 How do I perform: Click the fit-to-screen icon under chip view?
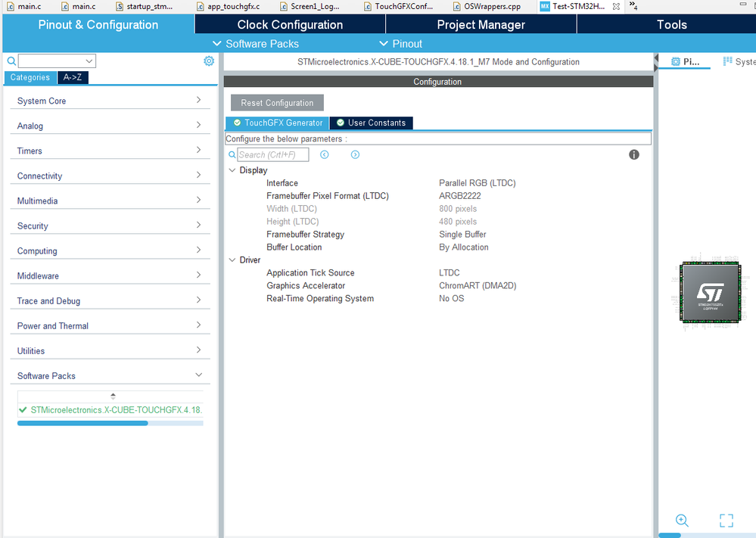click(x=726, y=521)
